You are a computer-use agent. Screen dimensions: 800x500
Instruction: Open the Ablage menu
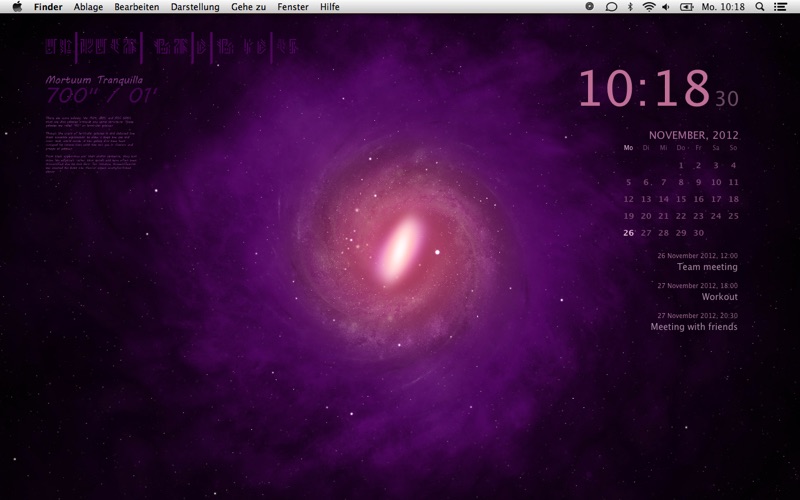(88, 7)
